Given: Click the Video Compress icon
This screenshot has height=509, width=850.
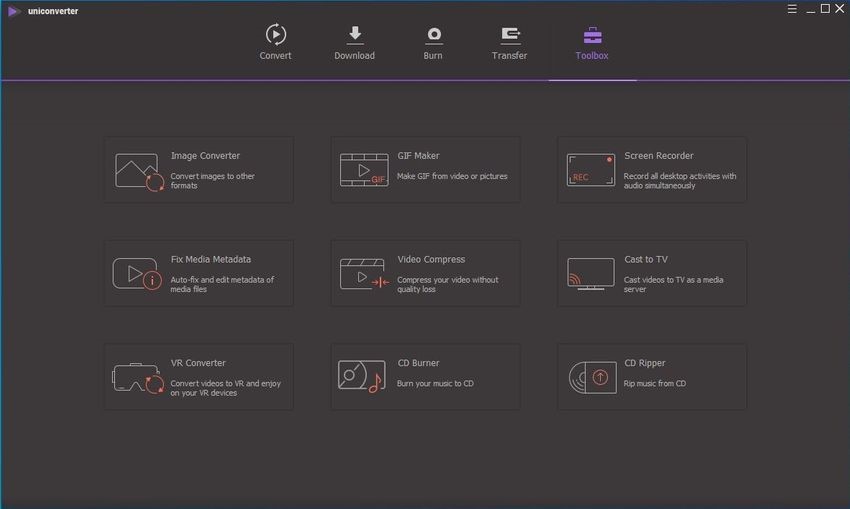Looking at the screenshot, I should tap(363, 274).
